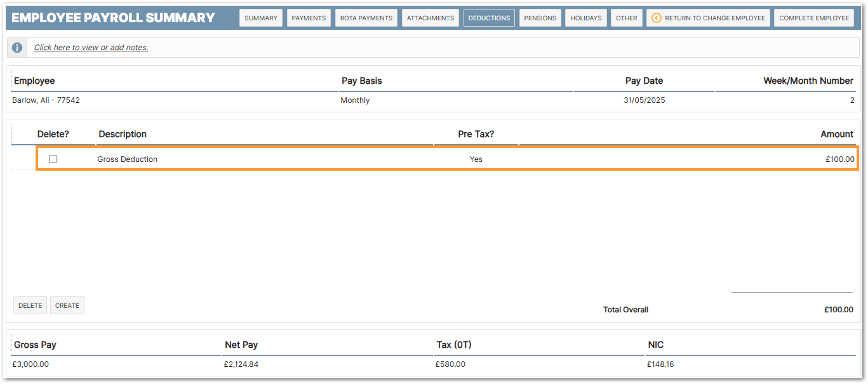Image resolution: width=868 pixels, height=384 pixels.
Task: View the Pensions tab
Action: (x=540, y=18)
